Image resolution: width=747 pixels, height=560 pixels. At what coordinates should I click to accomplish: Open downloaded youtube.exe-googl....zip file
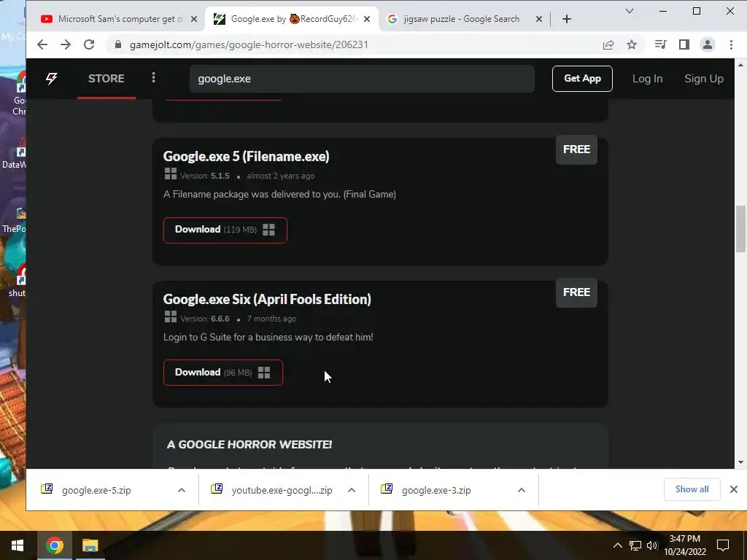282,490
